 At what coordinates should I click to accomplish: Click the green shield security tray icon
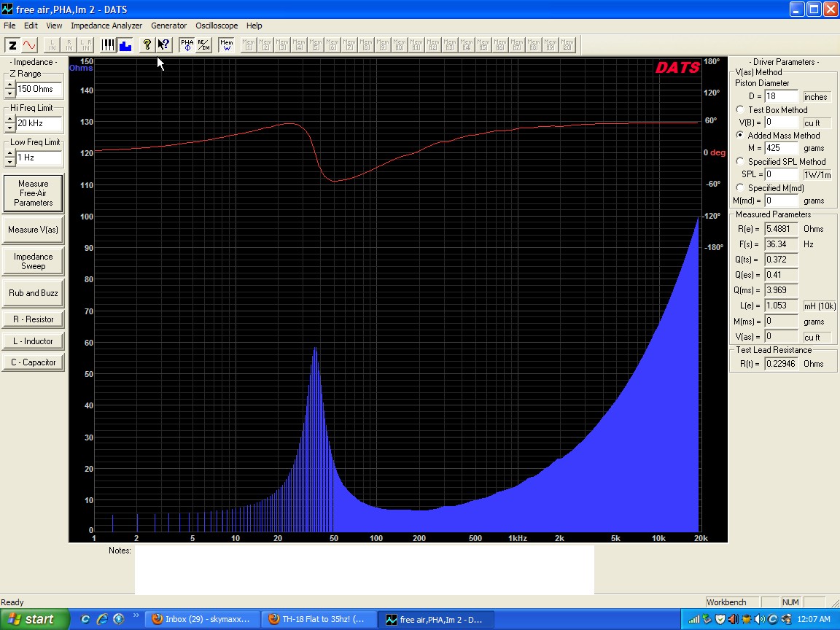720,620
